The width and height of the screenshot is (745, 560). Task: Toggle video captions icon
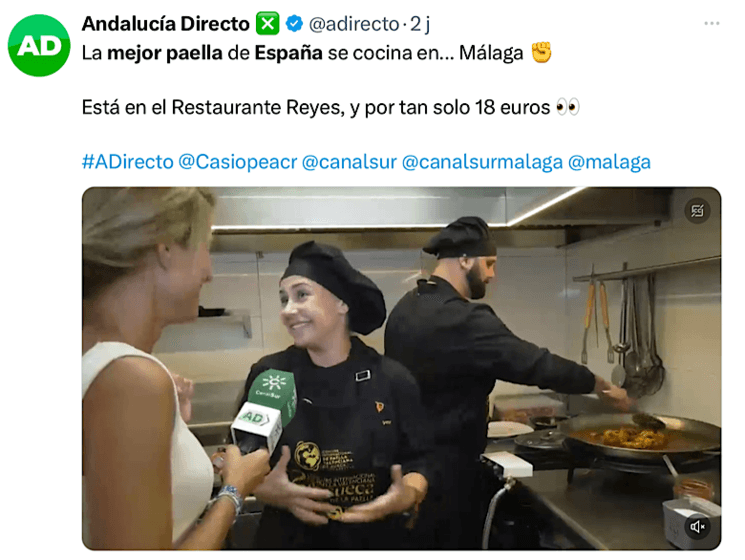coord(697,210)
